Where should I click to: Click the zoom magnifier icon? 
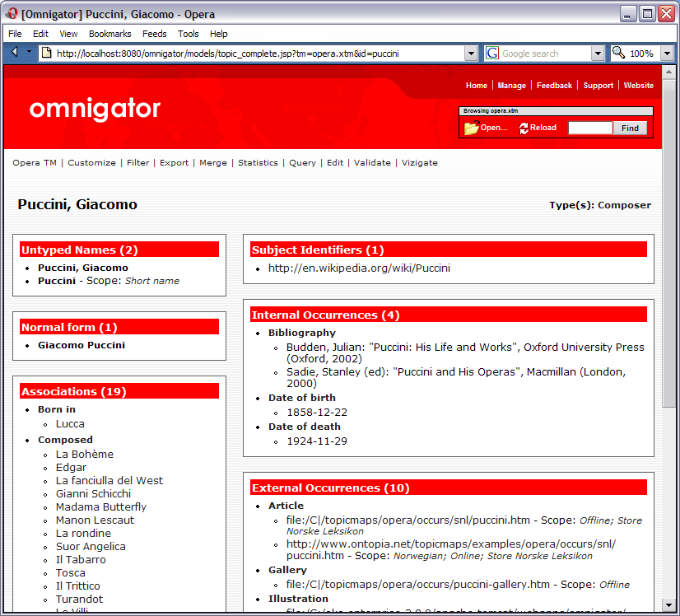click(x=619, y=54)
